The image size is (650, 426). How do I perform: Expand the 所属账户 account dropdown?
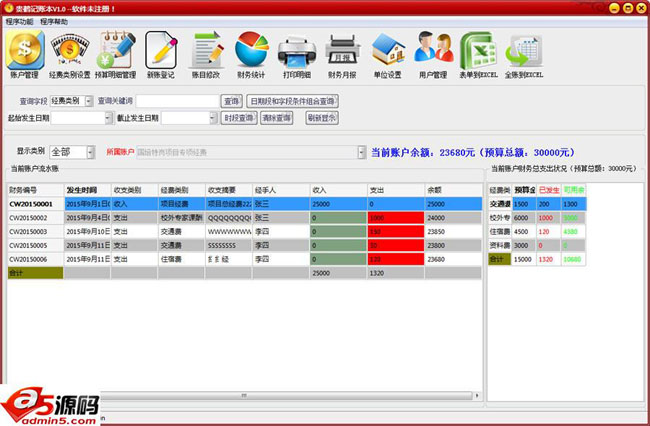coord(361,152)
